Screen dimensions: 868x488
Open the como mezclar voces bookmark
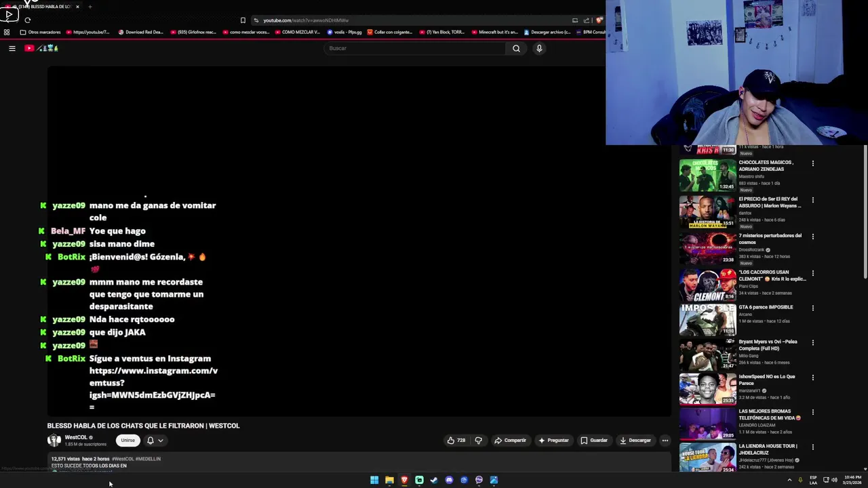point(245,32)
